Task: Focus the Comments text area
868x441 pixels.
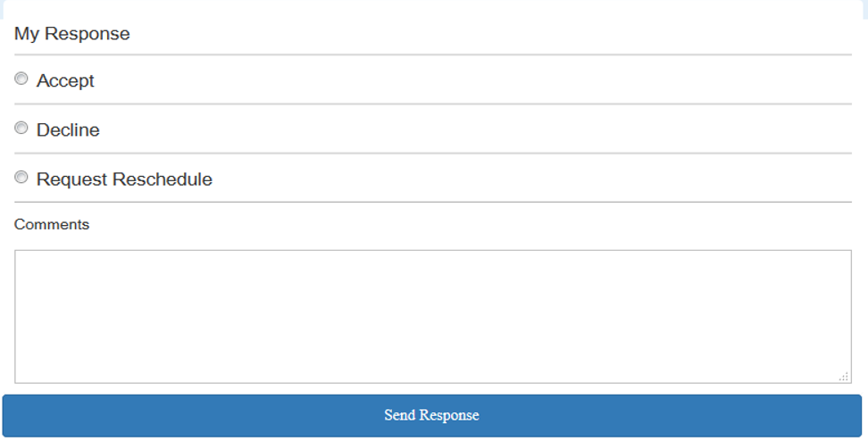Action: 432,316
